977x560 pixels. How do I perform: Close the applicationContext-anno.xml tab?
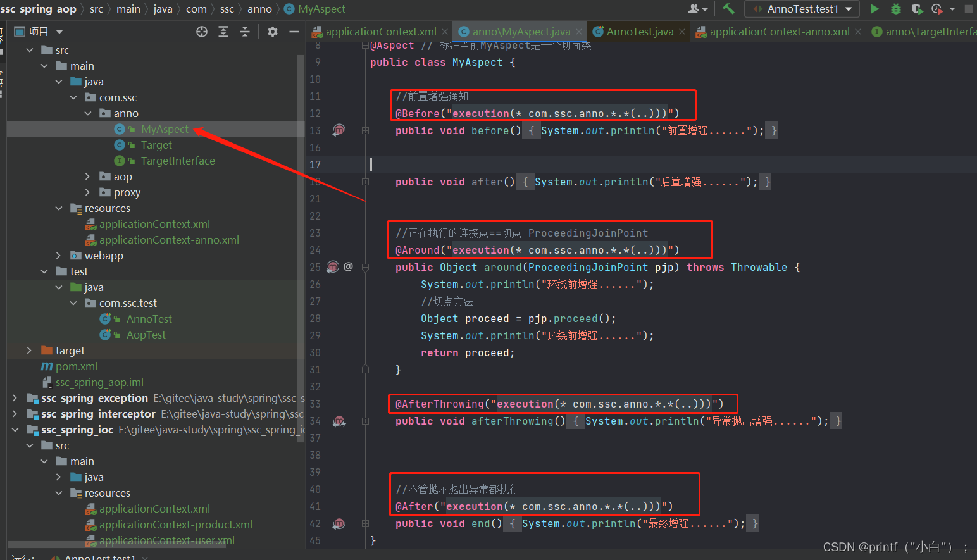pos(858,32)
